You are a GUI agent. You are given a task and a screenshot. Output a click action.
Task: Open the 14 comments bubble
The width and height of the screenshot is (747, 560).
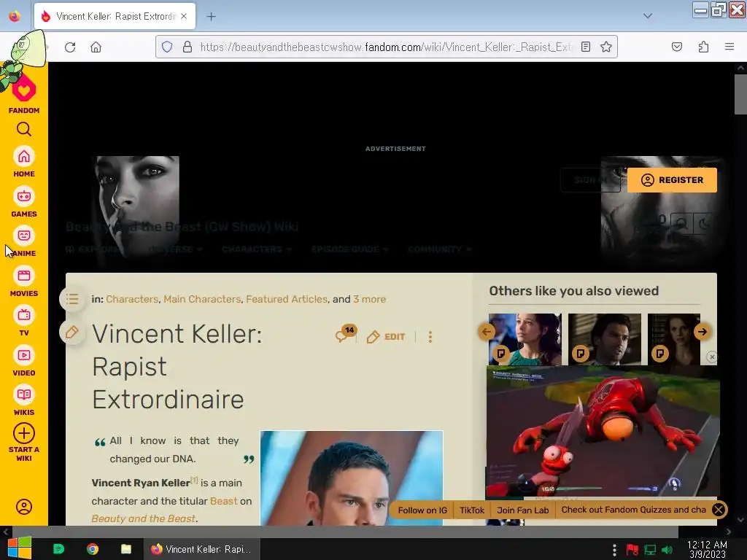345,334
